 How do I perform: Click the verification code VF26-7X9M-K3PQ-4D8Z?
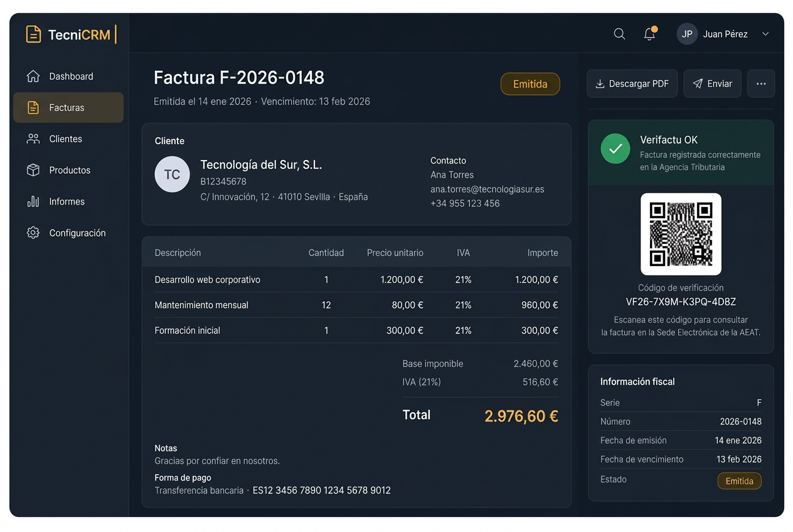click(681, 302)
